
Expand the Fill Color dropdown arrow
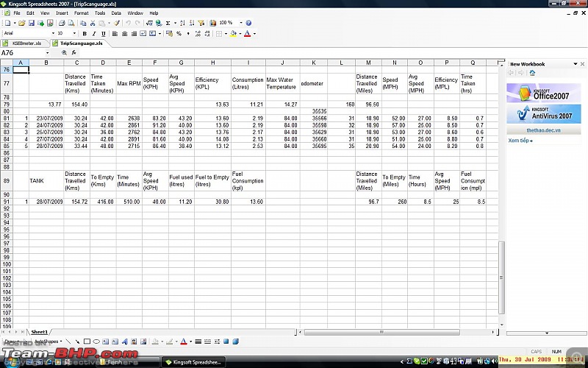[240, 34]
